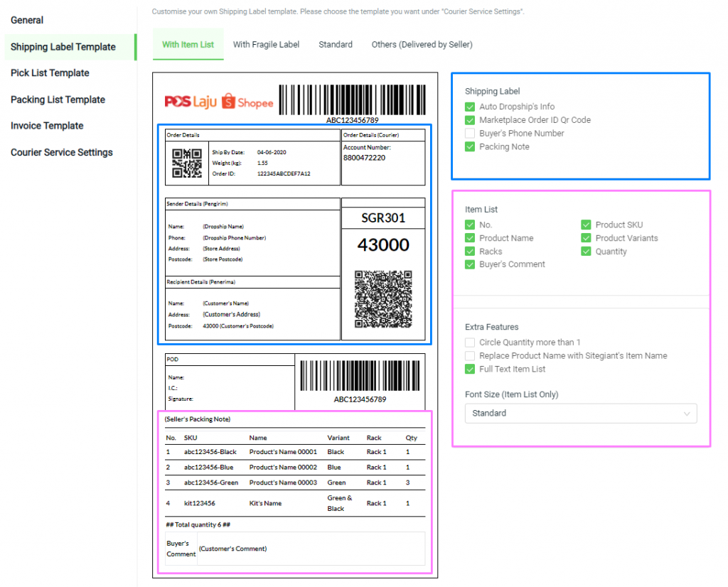
Task: Click the Shopee logo on label preview
Action: click(247, 101)
